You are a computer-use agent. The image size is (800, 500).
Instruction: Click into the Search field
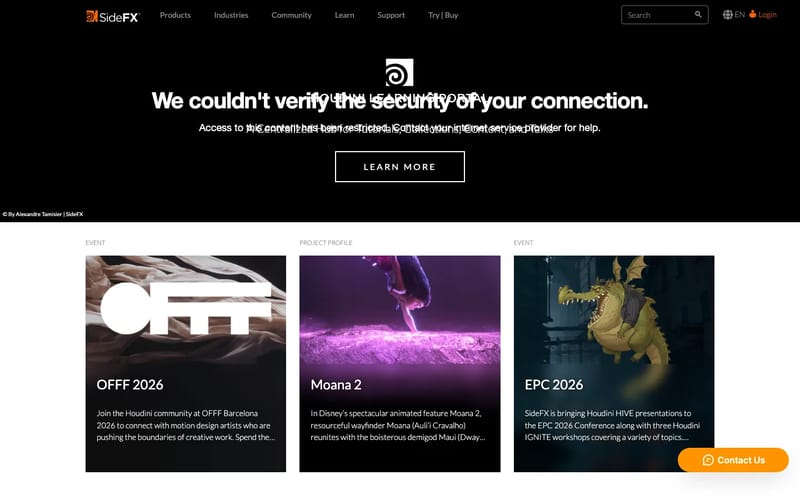pos(655,15)
